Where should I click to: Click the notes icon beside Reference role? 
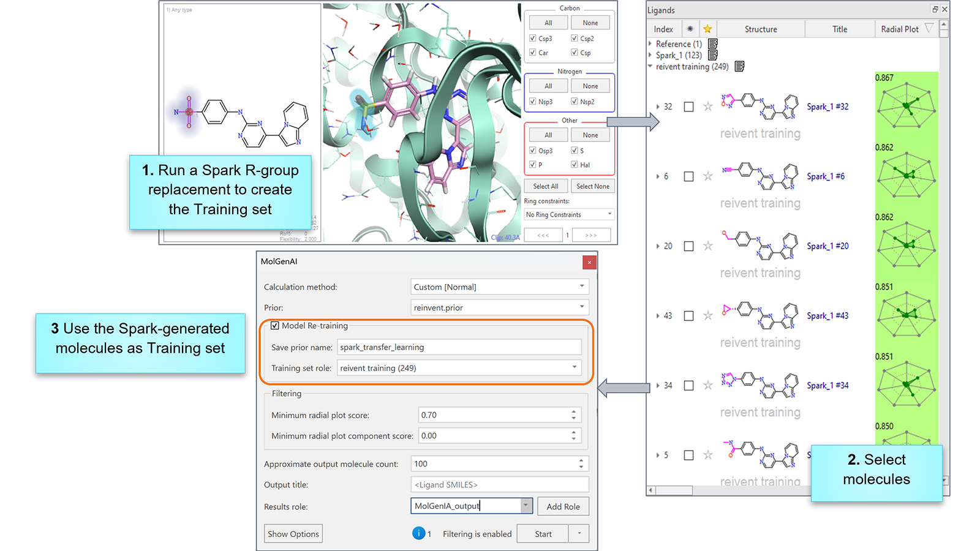(x=712, y=44)
